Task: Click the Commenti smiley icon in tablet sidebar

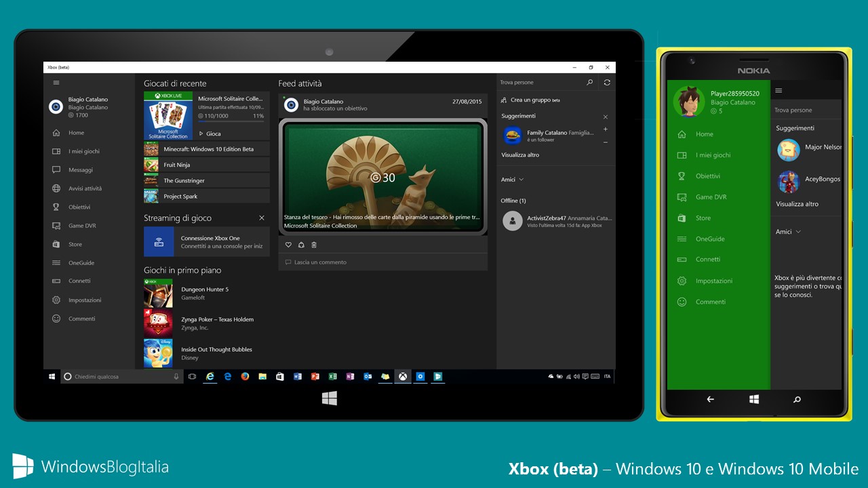Action: [56, 319]
